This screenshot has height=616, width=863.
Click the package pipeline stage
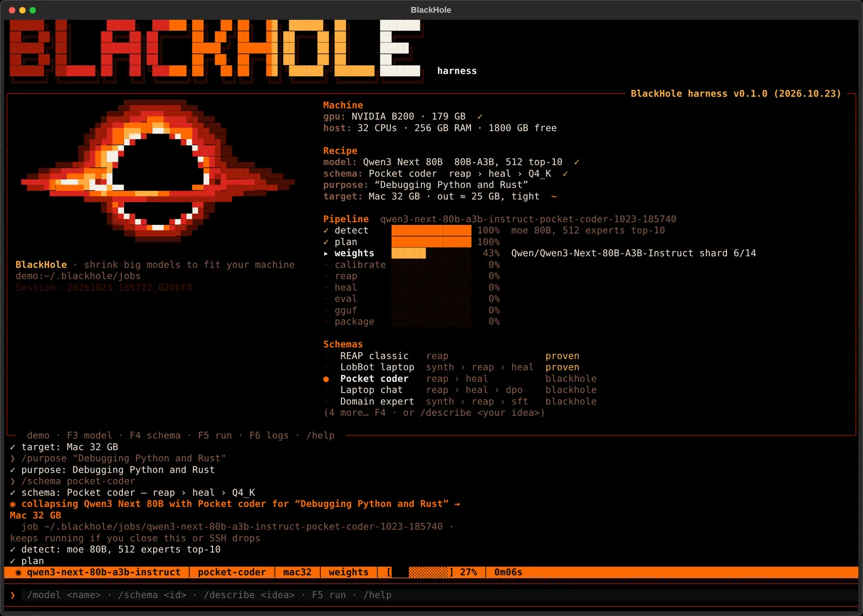tap(354, 322)
